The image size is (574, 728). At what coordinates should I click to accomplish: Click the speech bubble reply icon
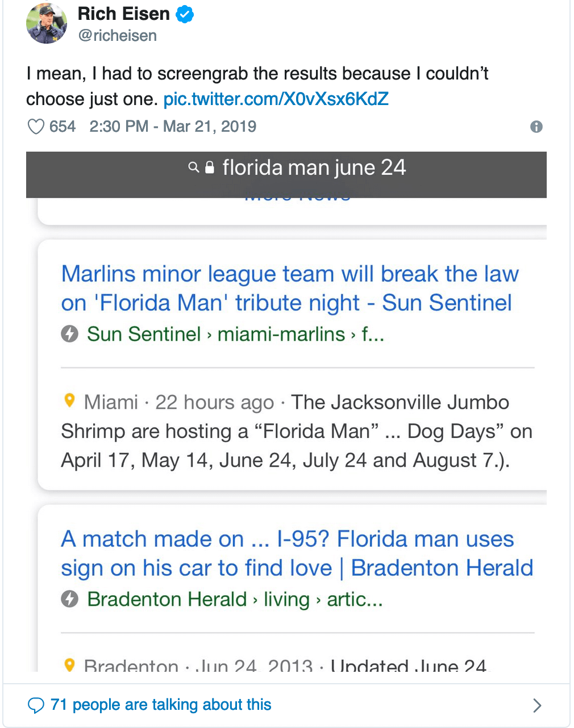pyautogui.click(x=36, y=705)
